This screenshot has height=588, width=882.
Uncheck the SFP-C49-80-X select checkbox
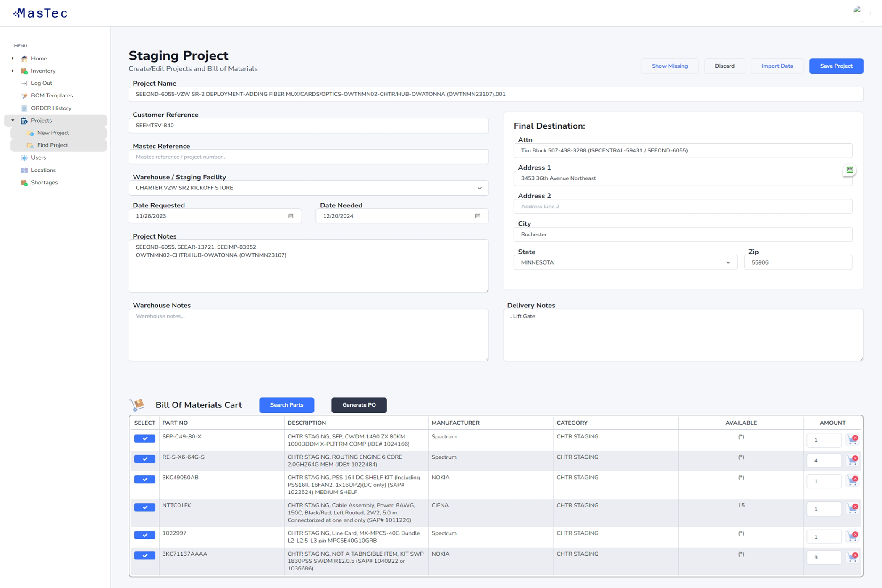click(144, 438)
